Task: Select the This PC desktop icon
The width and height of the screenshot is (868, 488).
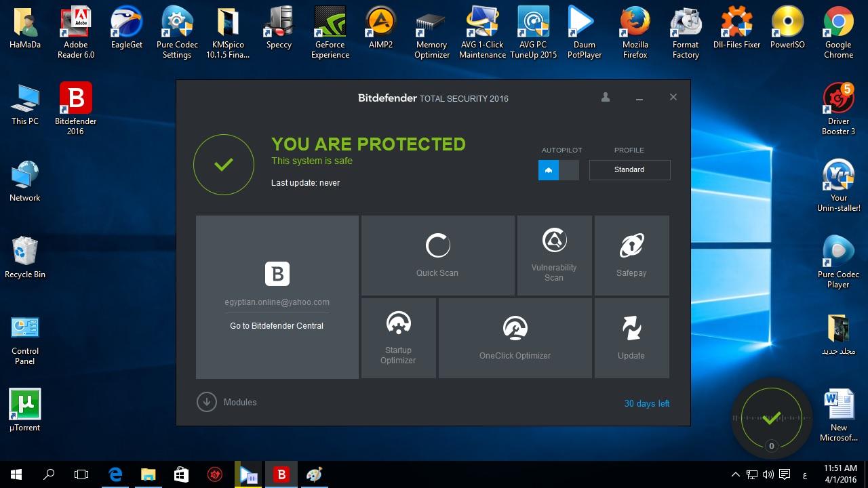Action: pyautogui.click(x=25, y=105)
